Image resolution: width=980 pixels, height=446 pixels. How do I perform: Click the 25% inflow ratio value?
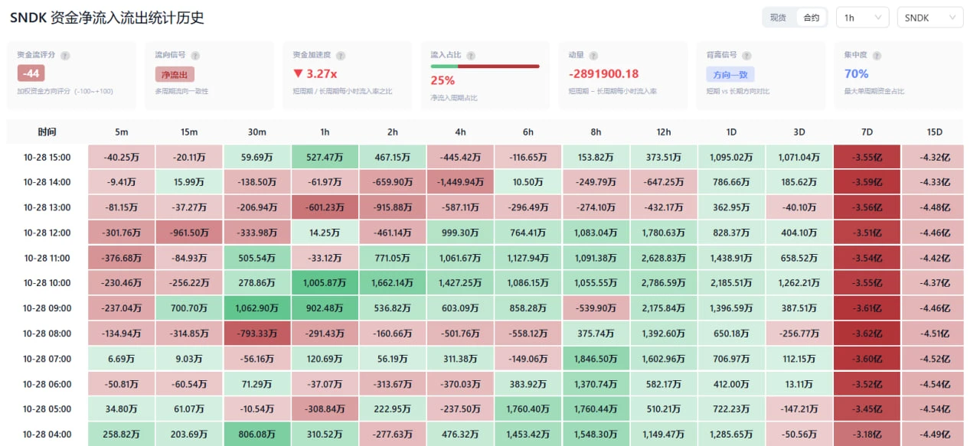(x=443, y=80)
